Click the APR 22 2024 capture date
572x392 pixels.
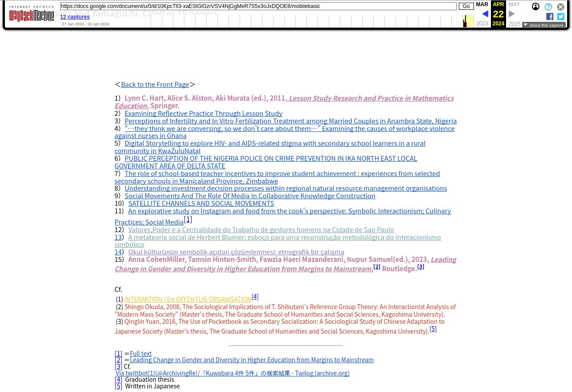pos(498,14)
